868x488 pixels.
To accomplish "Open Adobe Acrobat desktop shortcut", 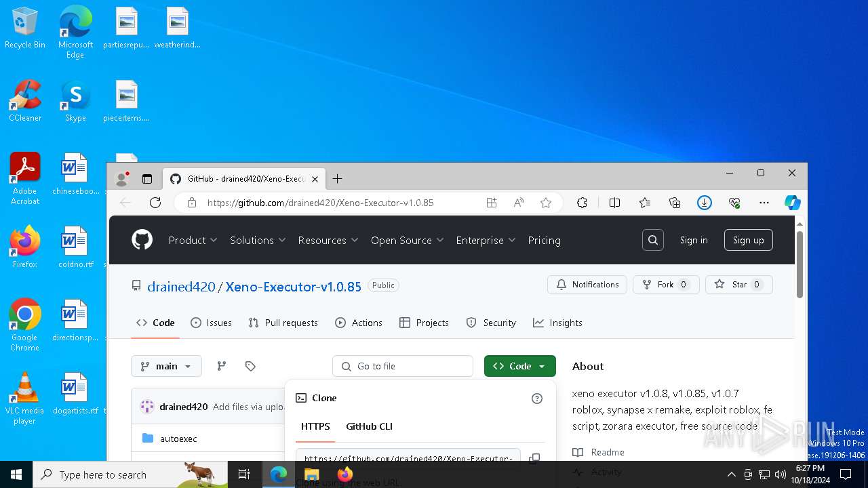I will point(25,179).
